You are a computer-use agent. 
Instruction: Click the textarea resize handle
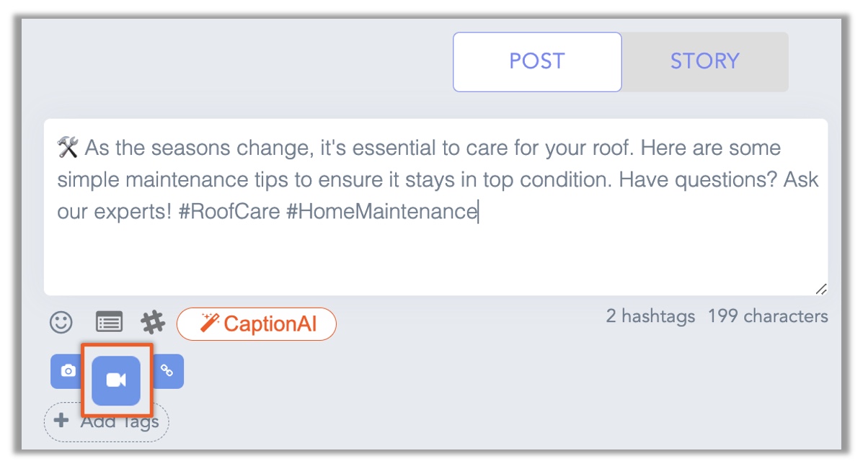click(822, 289)
